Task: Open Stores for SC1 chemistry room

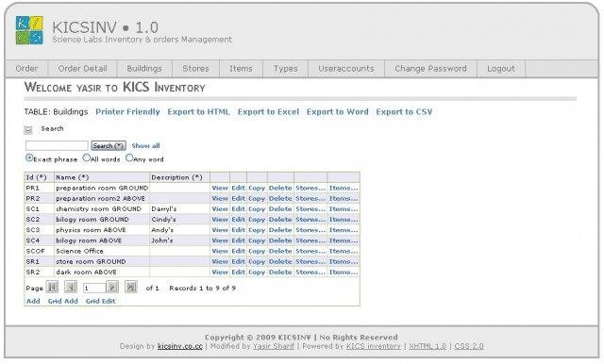Action: point(310,209)
